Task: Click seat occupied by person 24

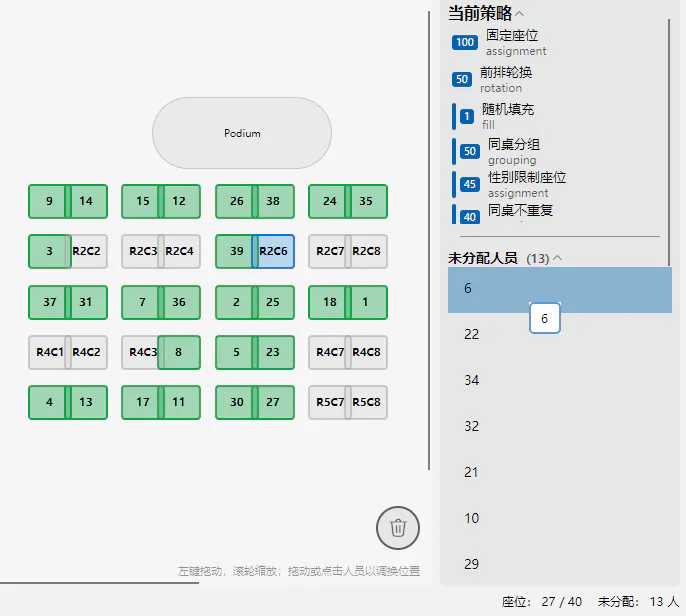Action: tap(330, 201)
